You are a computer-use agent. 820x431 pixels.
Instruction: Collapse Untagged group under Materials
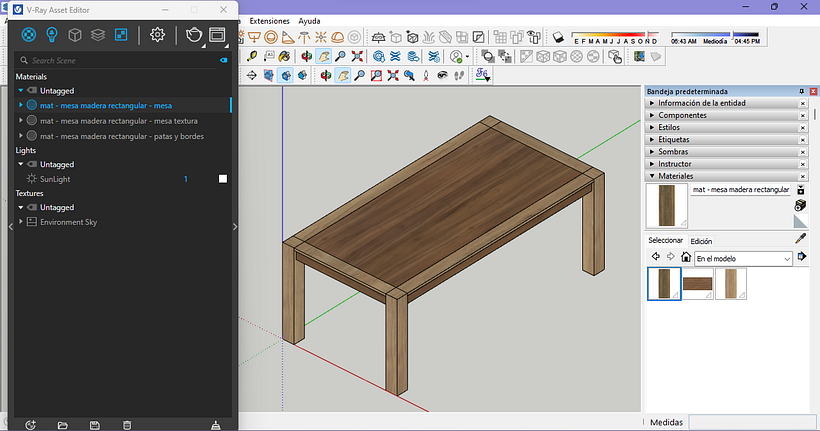click(21, 90)
